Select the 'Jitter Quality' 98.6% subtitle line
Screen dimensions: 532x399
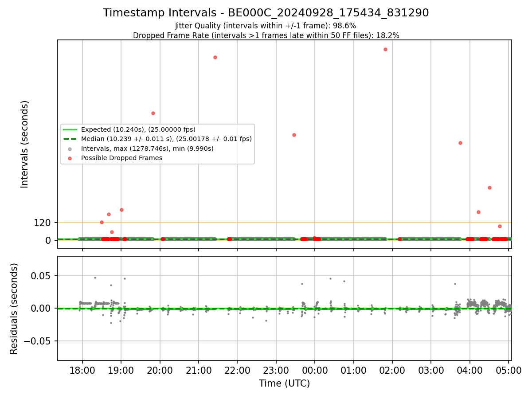[x=266, y=26]
